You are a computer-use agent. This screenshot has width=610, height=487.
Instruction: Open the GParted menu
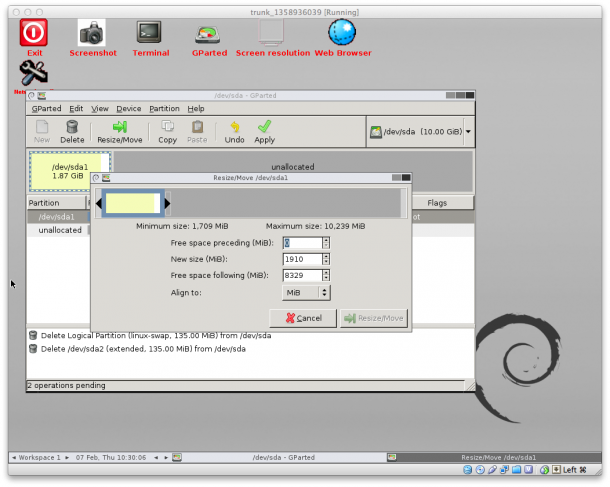(46, 109)
